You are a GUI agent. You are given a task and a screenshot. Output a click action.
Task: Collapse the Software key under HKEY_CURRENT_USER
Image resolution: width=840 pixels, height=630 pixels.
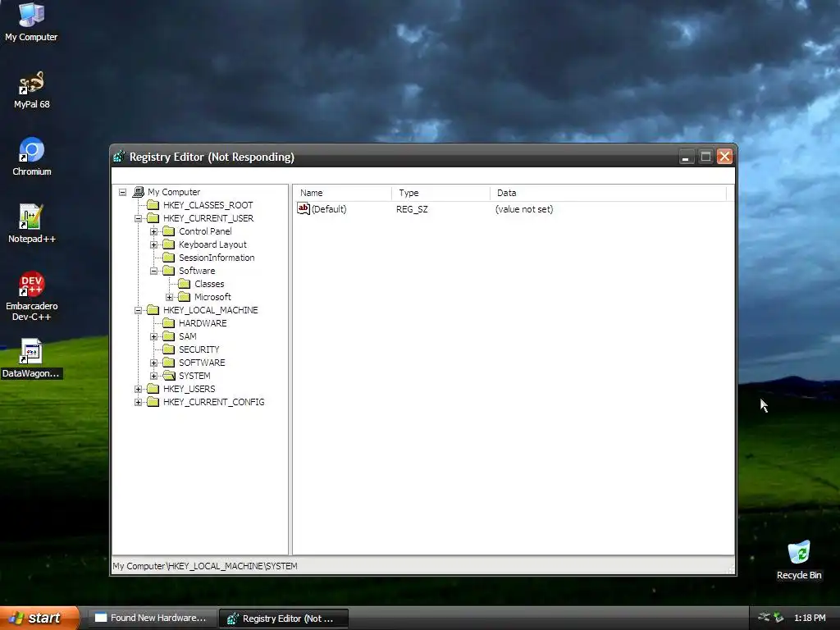pyautogui.click(x=153, y=271)
